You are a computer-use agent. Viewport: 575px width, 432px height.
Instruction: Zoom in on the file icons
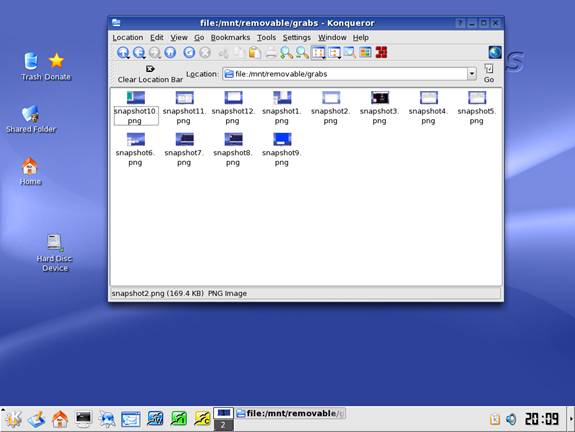coord(286,53)
